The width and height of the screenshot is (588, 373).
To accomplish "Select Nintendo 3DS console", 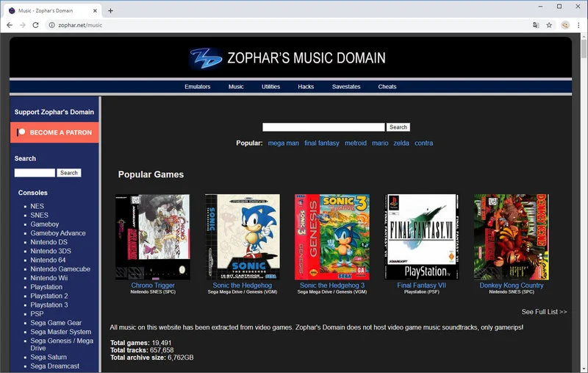I will [51, 251].
